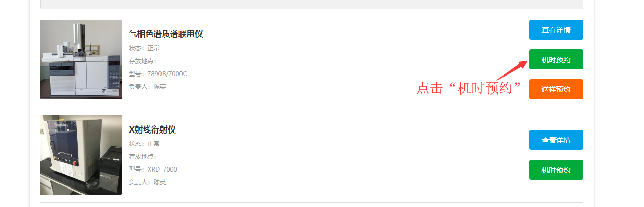Screen dimensions: 644x207
Task: Select the model text XRD-7000
Action: (162, 170)
